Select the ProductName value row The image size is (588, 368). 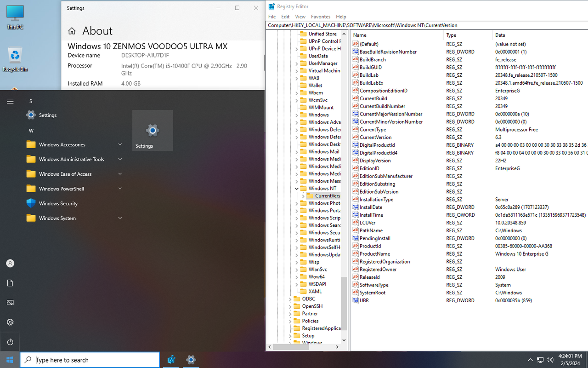(x=469, y=254)
